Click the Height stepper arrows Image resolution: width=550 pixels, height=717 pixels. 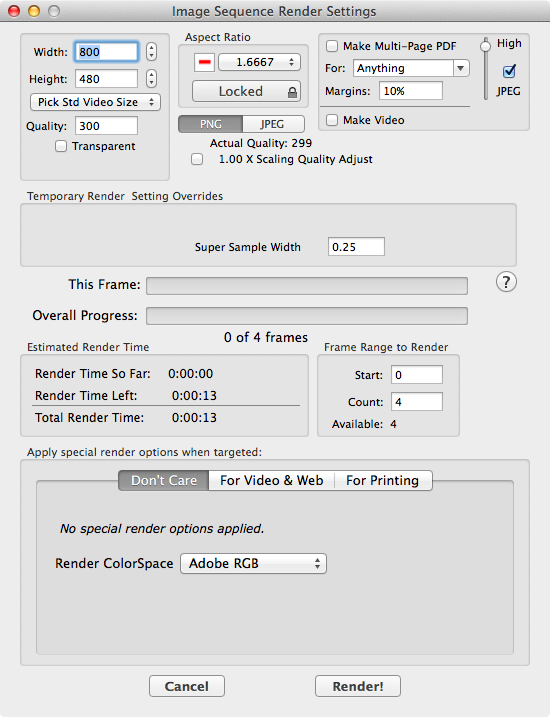[151, 79]
